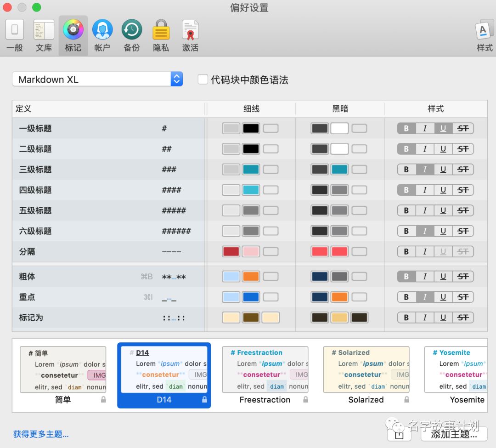
Task: Open the 激活 preferences pane
Action: [190, 34]
